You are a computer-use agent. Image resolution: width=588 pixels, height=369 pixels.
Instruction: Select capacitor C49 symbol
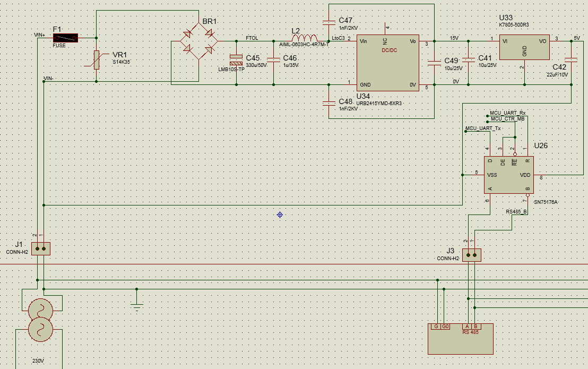pyautogui.click(x=434, y=63)
